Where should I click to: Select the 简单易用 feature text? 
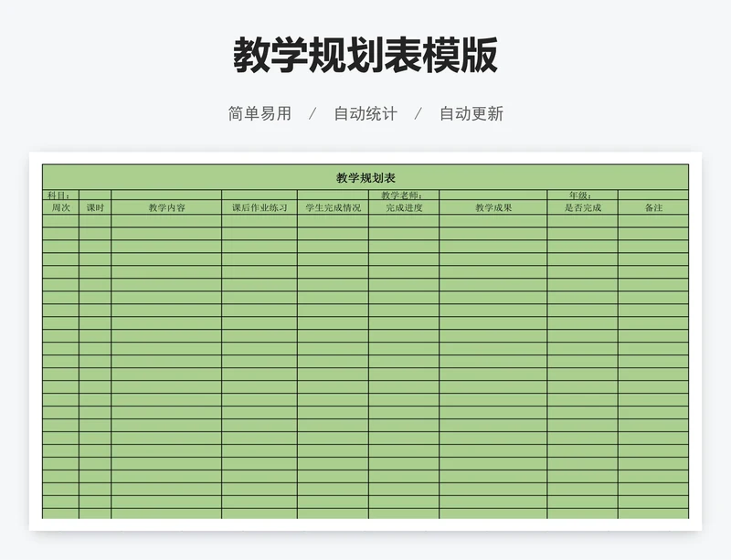point(260,113)
